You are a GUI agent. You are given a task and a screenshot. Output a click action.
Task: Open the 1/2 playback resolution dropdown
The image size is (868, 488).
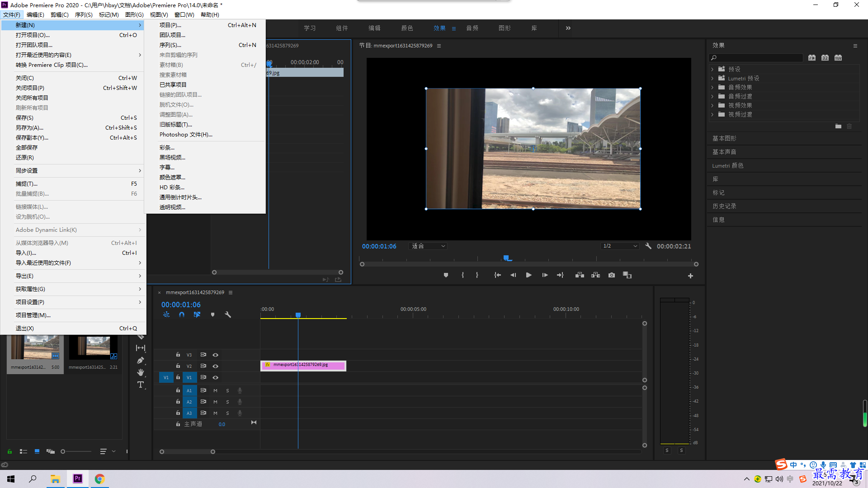click(620, 246)
